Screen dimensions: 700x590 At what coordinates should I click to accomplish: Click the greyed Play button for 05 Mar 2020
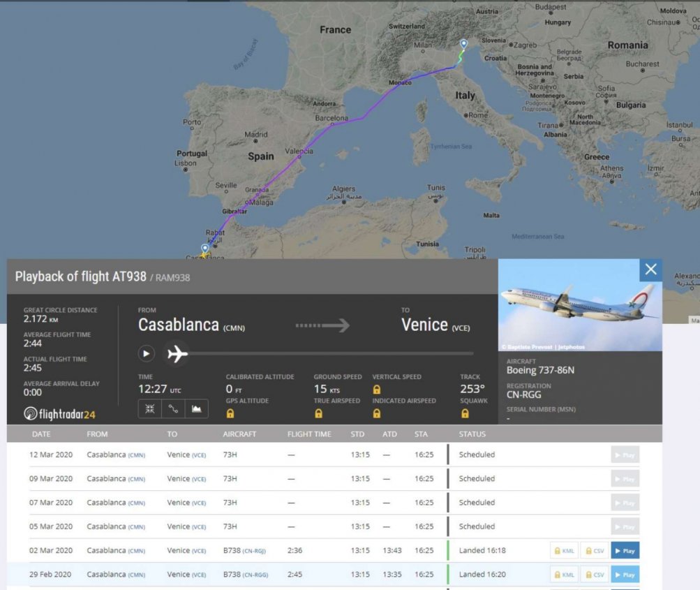point(625,526)
